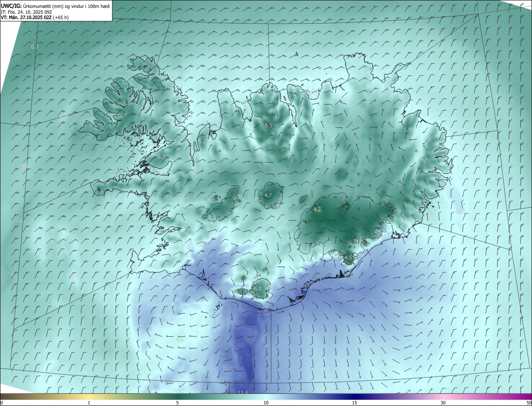
Task: Click the 6.0 value label on the map
Action: 257,289
